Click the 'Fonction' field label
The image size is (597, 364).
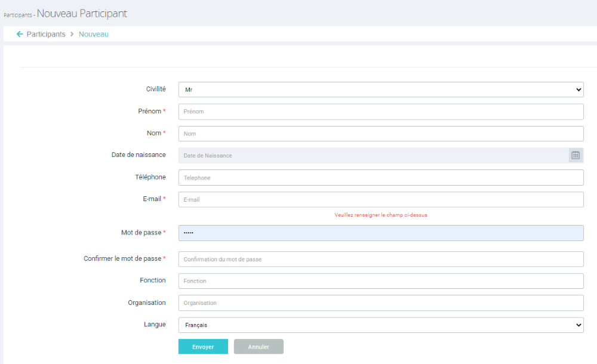pyautogui.click(x=153, y=280)
